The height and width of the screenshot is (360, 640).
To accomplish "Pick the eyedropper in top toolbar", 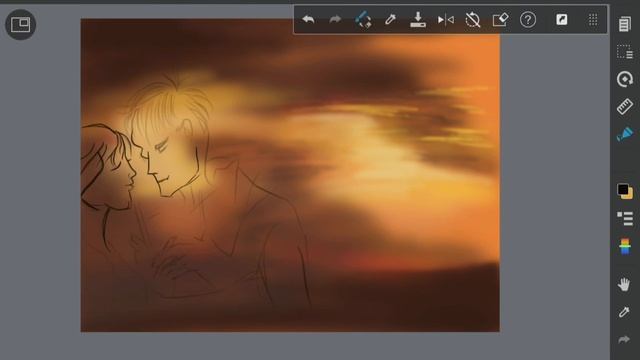I will coord(390,19).
